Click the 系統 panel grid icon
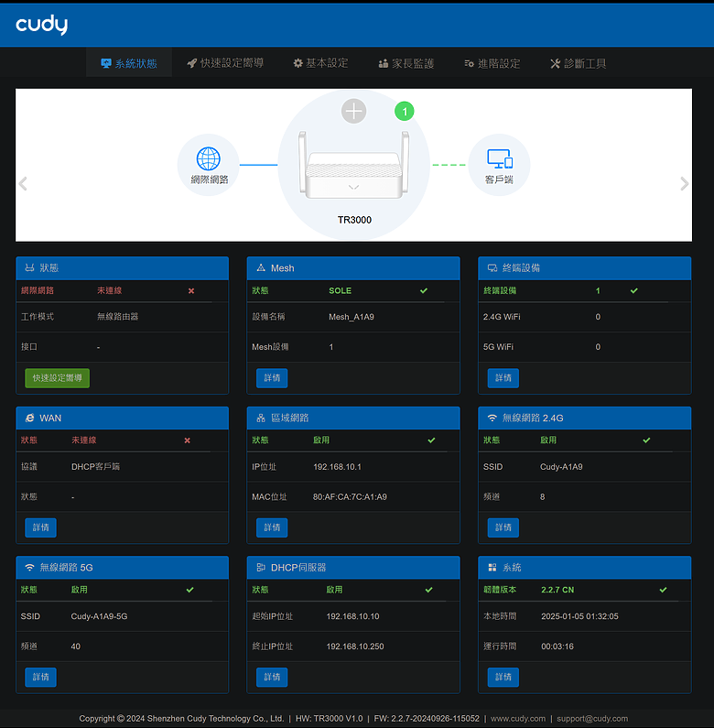 pyautogui.click(x=492, y=568)
